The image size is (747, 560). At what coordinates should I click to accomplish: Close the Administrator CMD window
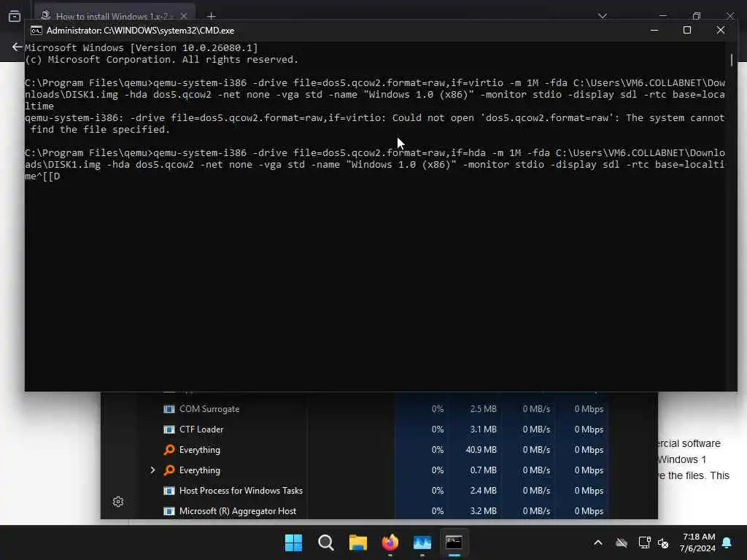point(720,31)
